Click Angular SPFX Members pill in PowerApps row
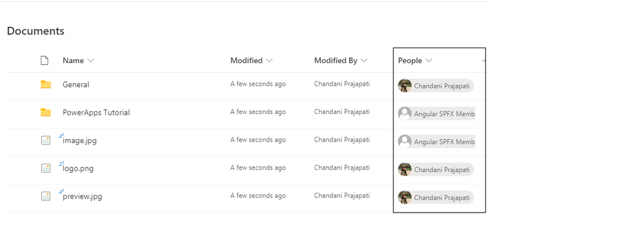Image resolution: width=644 pixels, height=248 pixels. coord(436,113)
